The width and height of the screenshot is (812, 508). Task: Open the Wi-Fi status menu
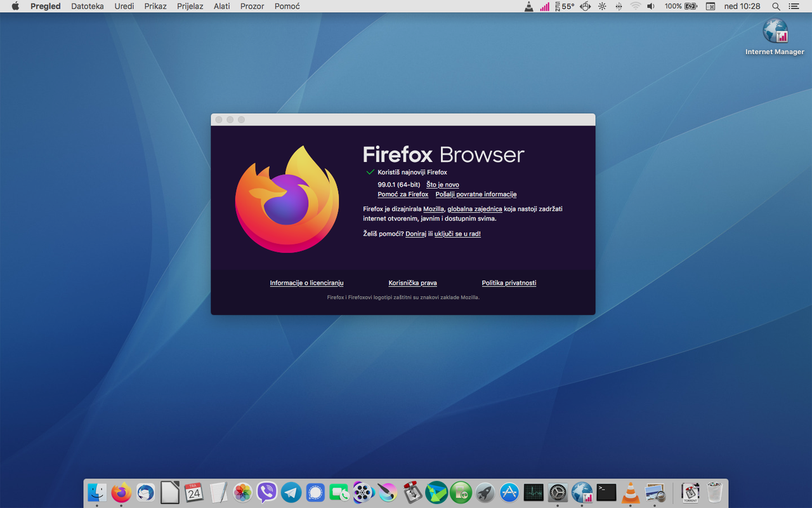click(x=636, y=6)
